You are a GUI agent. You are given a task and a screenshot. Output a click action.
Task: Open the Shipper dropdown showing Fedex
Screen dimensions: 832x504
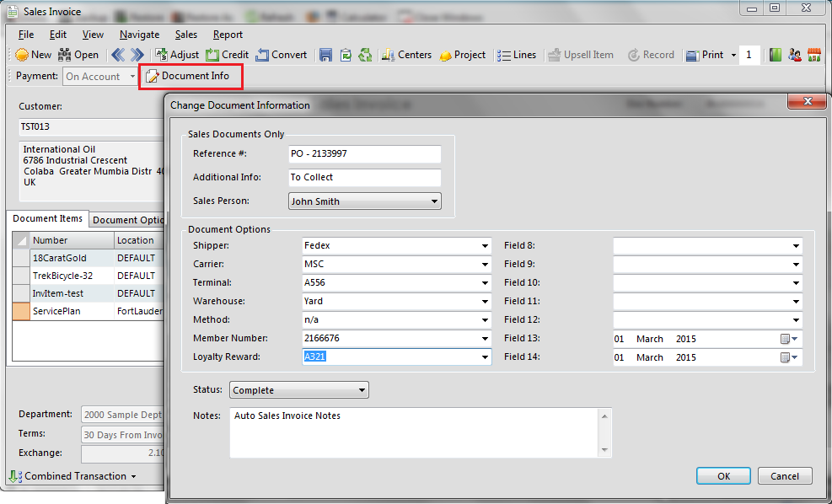tap(485, 246)
